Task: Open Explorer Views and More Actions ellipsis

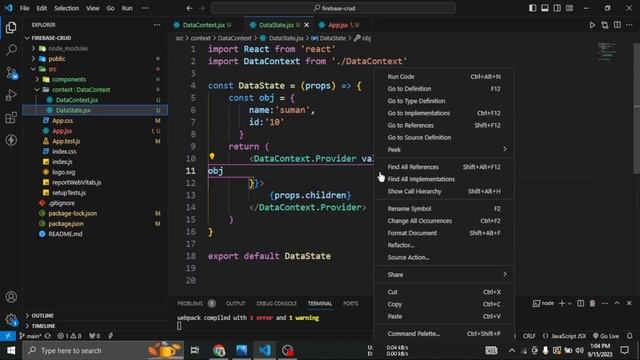Action: tap(157, 25)
